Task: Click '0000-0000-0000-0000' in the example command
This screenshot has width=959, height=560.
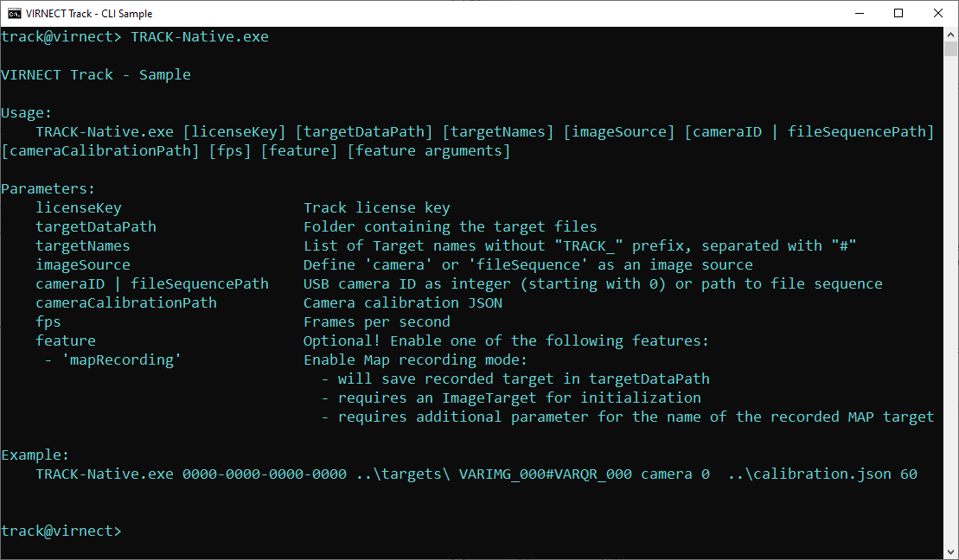Action: pos(264,474)
